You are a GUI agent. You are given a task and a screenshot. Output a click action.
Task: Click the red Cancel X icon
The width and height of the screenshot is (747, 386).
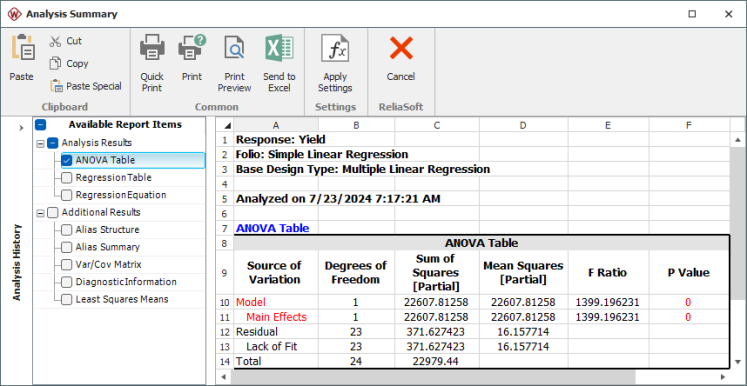tap(401, 48)
